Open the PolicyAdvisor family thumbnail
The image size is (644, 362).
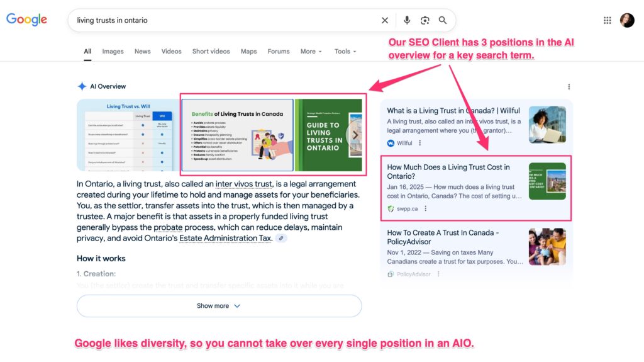547,247
